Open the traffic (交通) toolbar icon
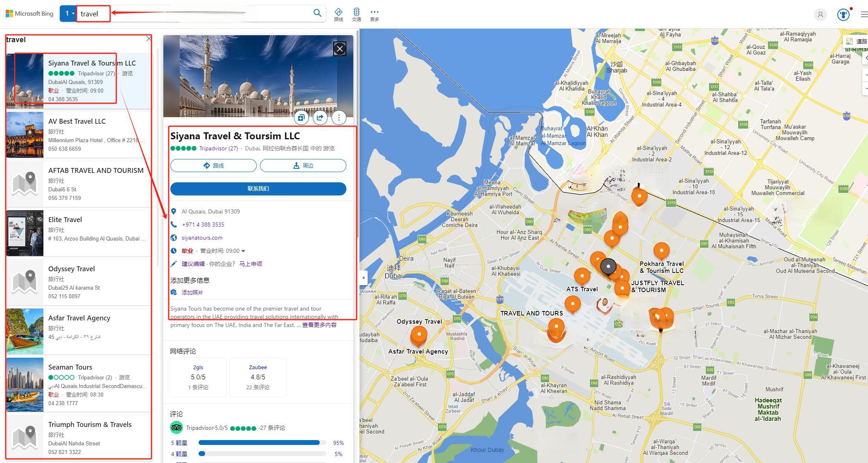This screenshot has height=463, width=868. tap(356, 14)
